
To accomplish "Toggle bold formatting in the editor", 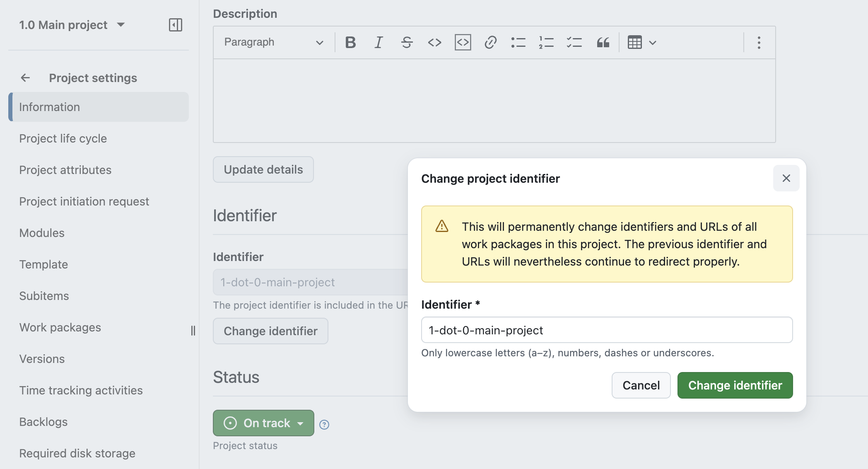I will (x=350, y=42).
